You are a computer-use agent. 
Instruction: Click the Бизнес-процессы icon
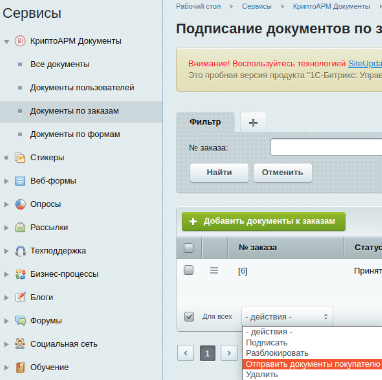[20, 274]
